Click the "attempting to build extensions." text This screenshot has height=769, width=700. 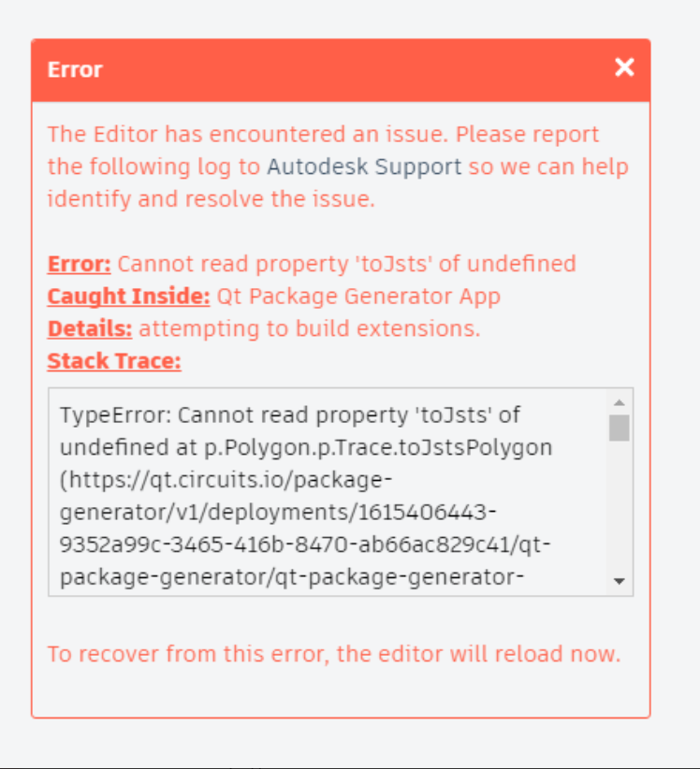coord(310,329)
